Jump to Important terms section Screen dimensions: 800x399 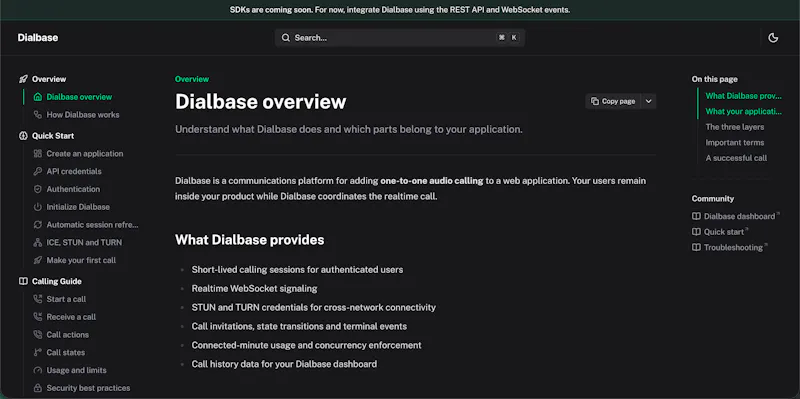(735, 142)
